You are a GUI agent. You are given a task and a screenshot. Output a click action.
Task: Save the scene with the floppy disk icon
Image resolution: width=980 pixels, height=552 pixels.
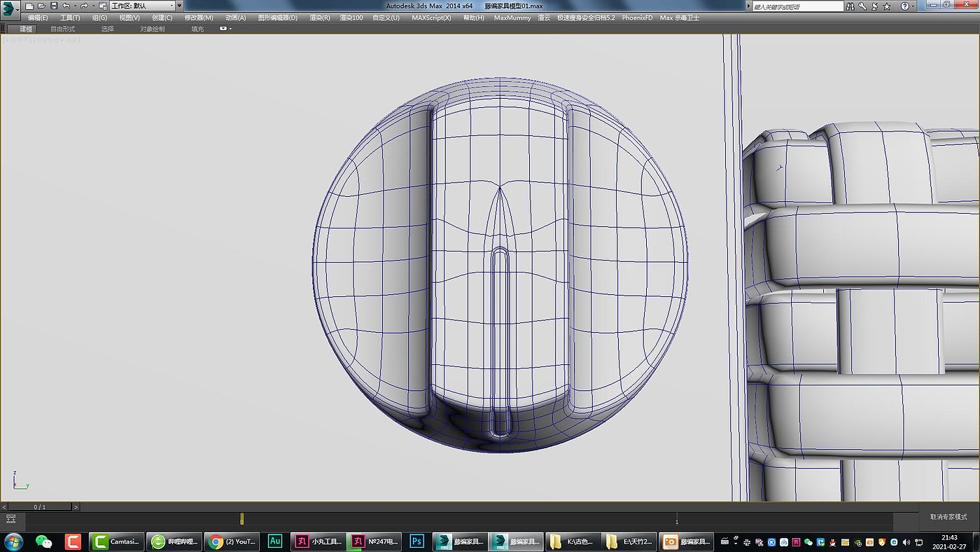pos(54,6)
